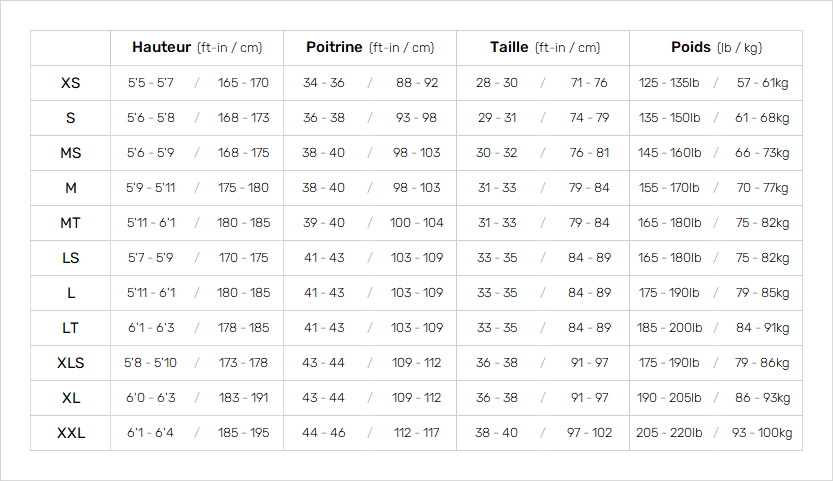Screen dimensions: 833x481
Task: Click the 155 - 170lb weight cell
Action: pyautogui.click(x=669, y=188)
